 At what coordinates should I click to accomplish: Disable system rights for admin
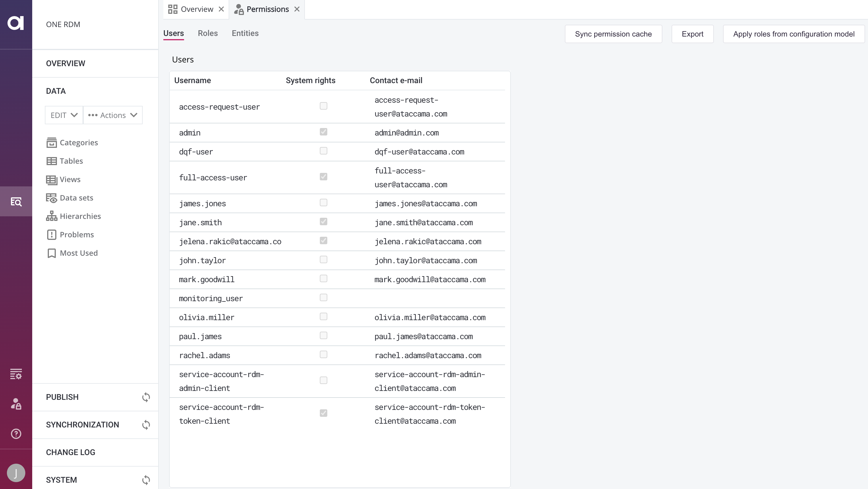coord(324,132)
